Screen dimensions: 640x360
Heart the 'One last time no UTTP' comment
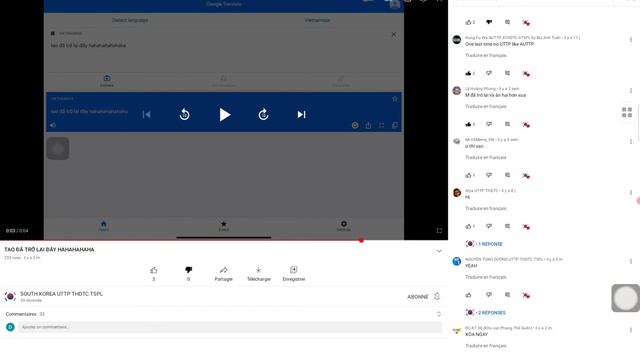pos(526,73)
